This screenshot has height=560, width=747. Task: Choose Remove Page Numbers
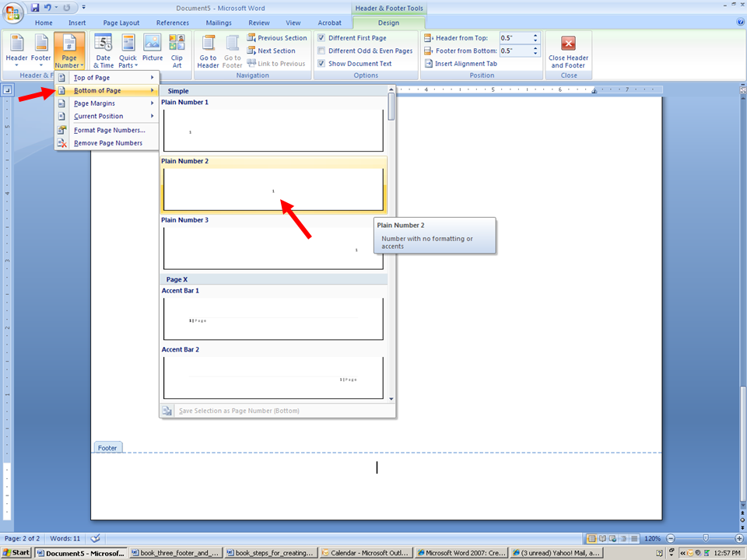click(107, 143)
